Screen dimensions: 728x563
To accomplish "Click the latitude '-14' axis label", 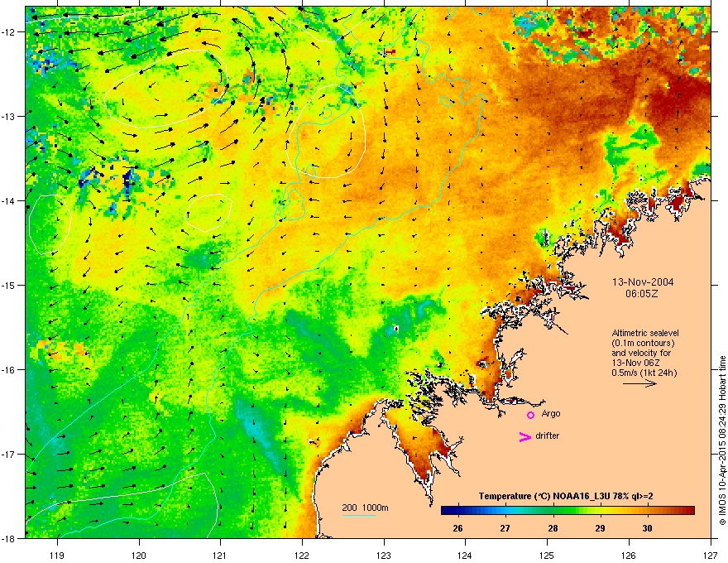I will (x=8, y=200).
